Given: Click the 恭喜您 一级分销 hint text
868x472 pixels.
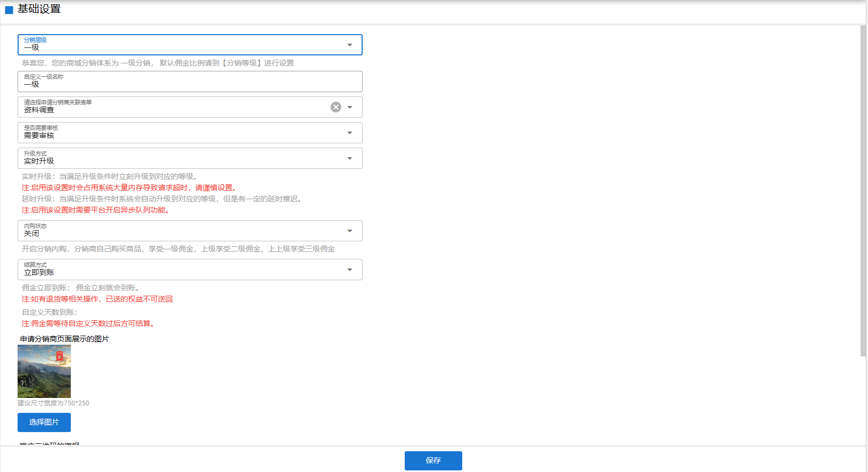Looking at the screenshot, I should (158, 63).
